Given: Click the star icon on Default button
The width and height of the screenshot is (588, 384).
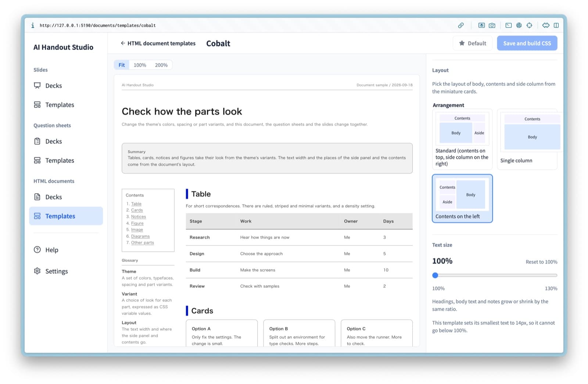Looking at the screenshot, I should pyautogui.click(x=462, y=43).
